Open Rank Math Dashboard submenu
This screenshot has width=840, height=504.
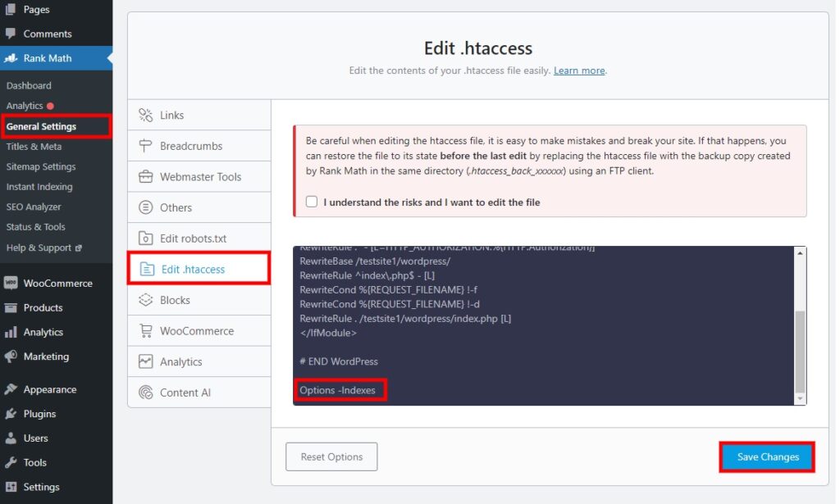(x=29, y=85)
